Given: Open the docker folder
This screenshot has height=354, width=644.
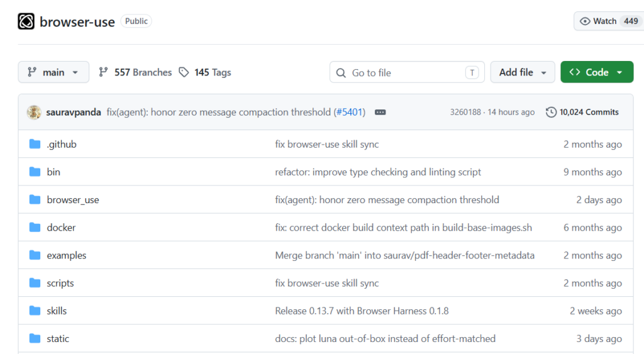Looking at the screenshot, I should [x=61, y=228].
